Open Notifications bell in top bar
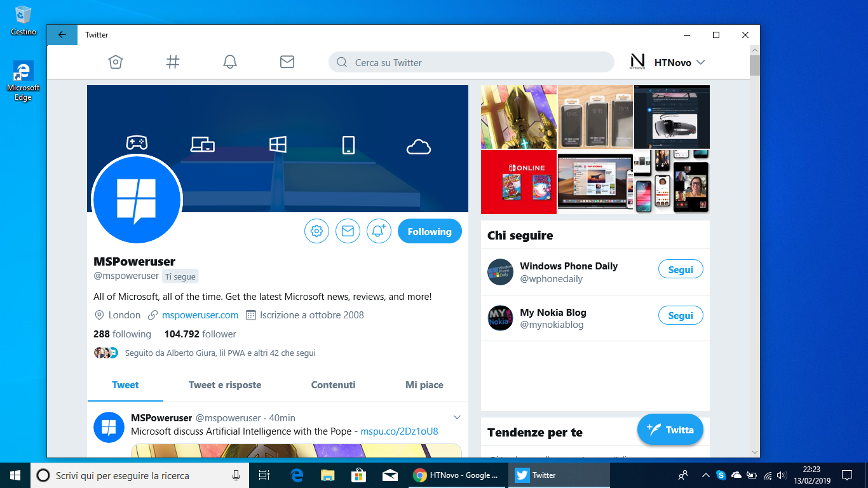868x488 pixels. pyautogui.click(x=230, y=62)
